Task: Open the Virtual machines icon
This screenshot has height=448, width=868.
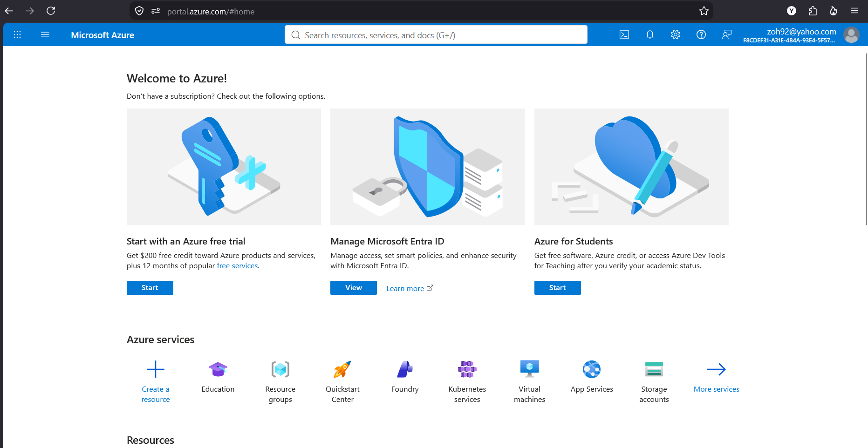Action: [530, 369]
